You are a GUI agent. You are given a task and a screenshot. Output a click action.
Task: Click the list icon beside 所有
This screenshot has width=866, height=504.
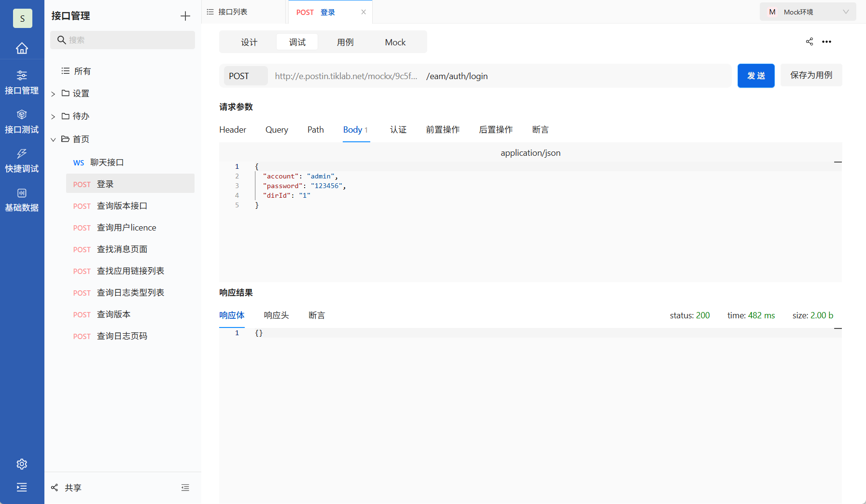[x=66, y=71]
